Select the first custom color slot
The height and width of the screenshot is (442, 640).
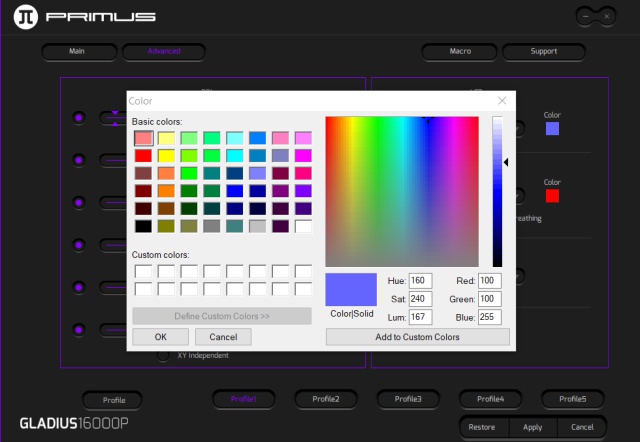point(143,271)
